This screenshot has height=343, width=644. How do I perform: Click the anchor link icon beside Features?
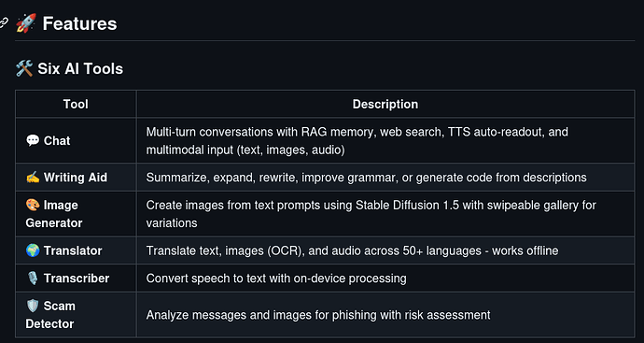coord(4,23)
